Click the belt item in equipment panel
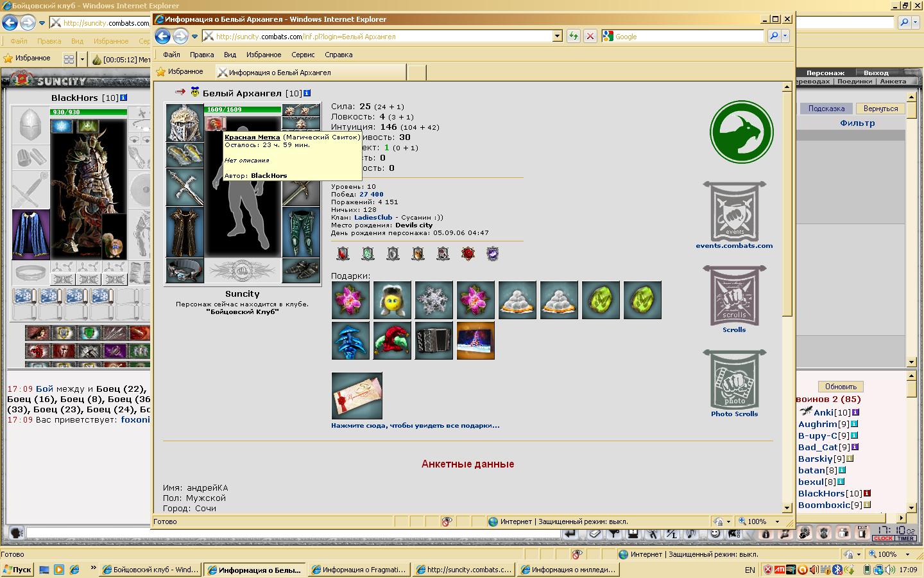The image size is (924, 578). point(185,270)
